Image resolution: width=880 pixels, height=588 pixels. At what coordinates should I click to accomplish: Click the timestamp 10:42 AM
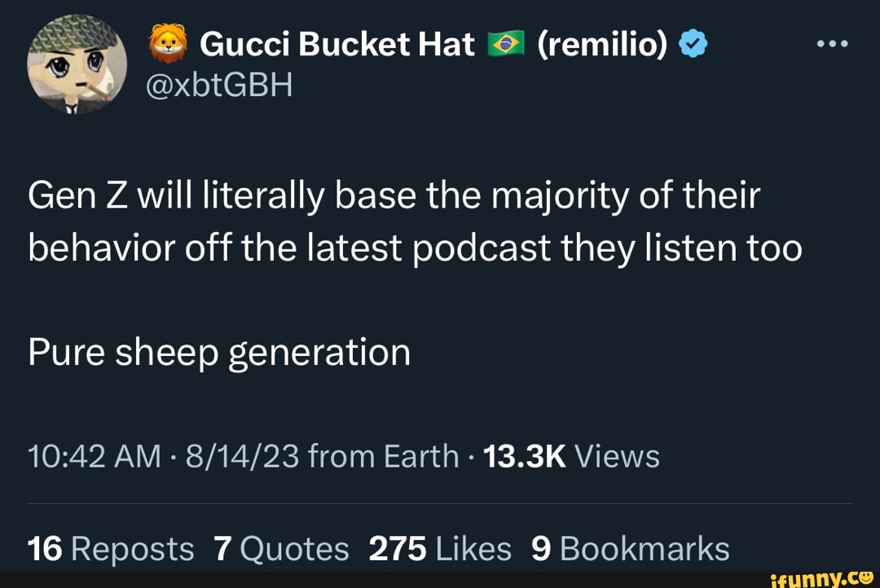(x=90, y=457)
